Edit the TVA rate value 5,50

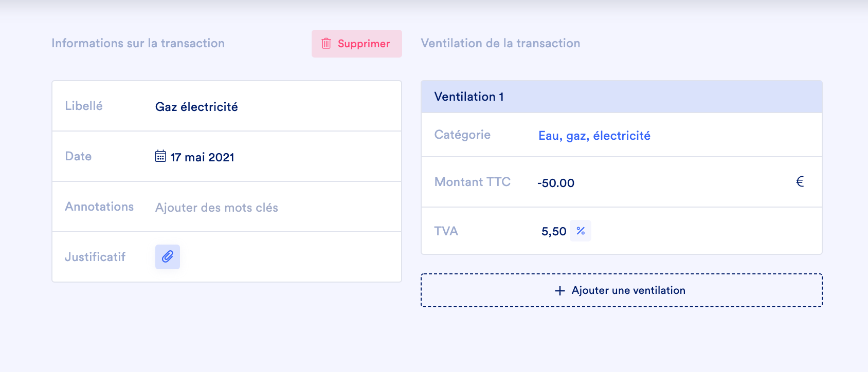point(553,232)
